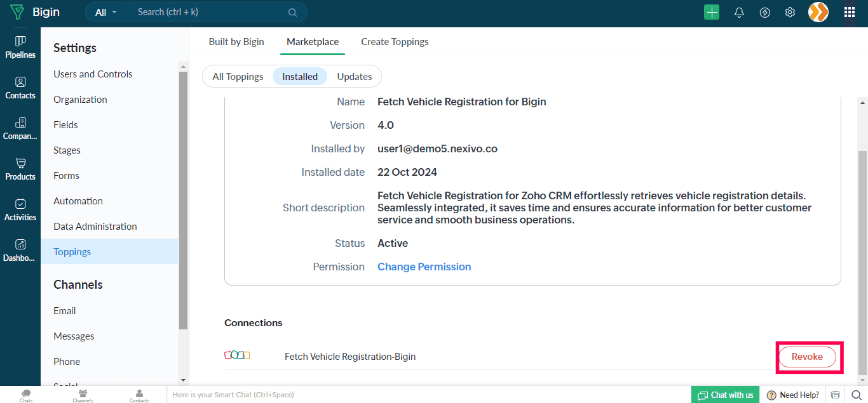868x403 pixels.
Task: Click the Channels section heading
Action: click(78, 284)
